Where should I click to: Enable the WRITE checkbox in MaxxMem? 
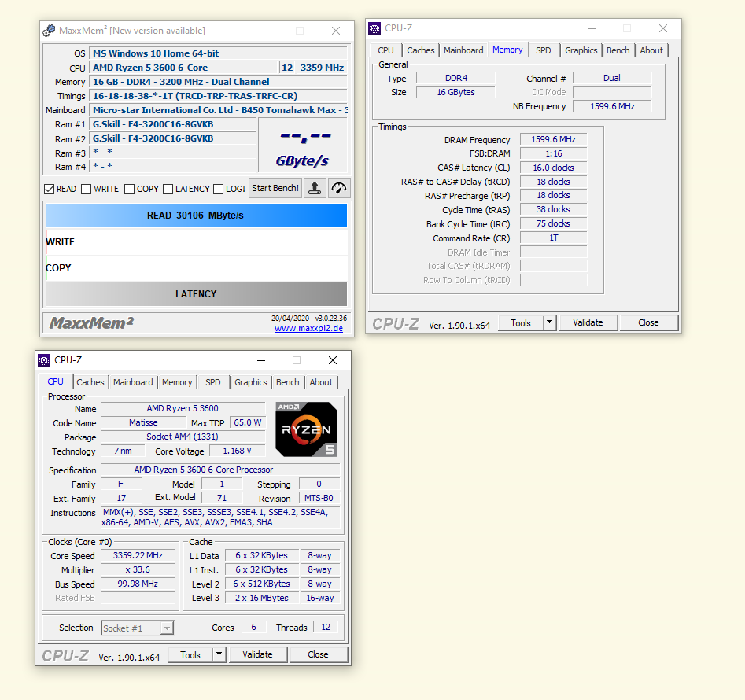tap(86, 189)
